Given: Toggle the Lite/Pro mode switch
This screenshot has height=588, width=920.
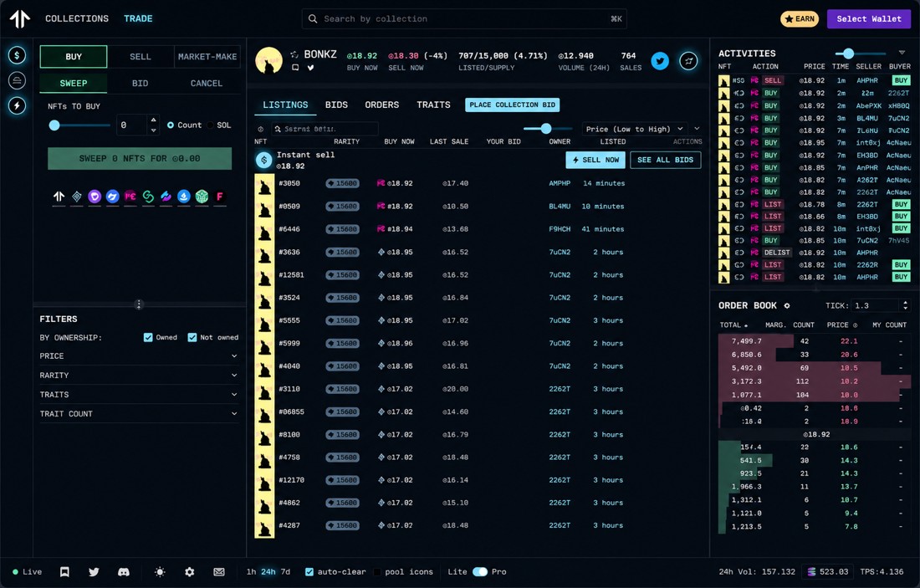Looking at the screenshot, I should 480,571.
